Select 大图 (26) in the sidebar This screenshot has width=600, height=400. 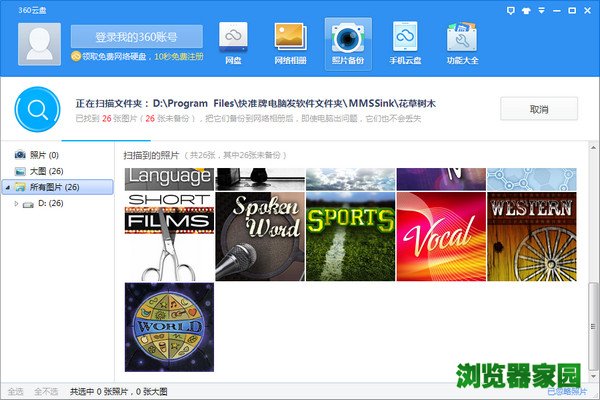tap(46, 171)
